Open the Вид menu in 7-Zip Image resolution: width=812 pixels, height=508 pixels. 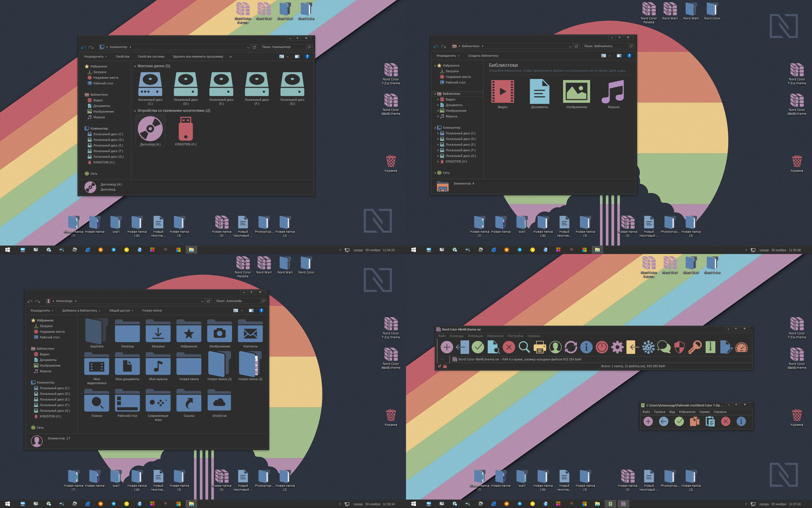pyautogui.click(x=672, y=412)
